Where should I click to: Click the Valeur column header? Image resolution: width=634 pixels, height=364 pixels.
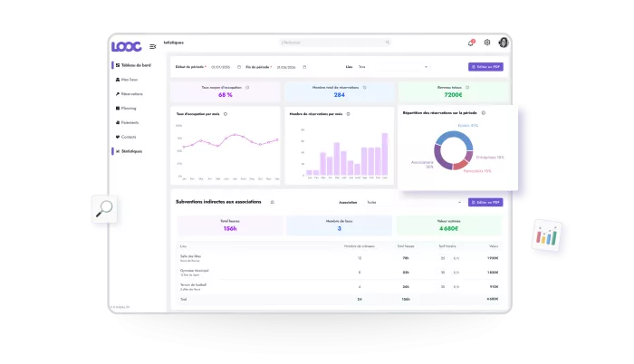click(x=494, y=246)
